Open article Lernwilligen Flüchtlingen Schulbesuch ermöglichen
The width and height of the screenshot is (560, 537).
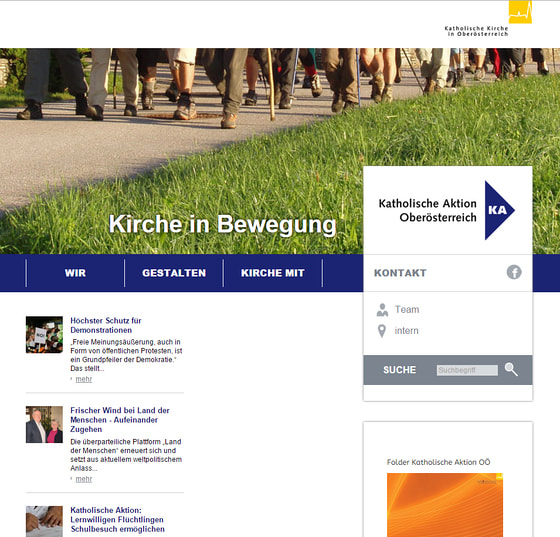click(117, 520)
